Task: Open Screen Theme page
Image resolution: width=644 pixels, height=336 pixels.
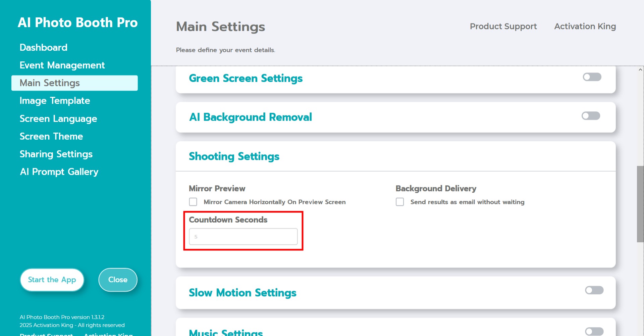Action: click(51, 136)
